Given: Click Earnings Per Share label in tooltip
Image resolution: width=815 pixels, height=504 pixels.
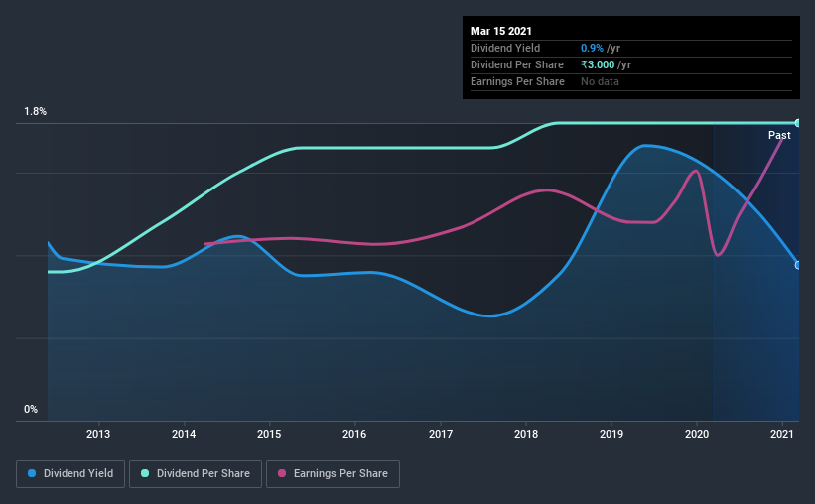Looking at the screenshot, I should [517, 81].
